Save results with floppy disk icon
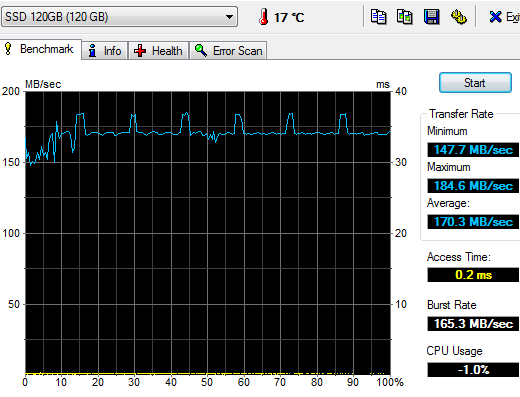 [x=432, y=17]
